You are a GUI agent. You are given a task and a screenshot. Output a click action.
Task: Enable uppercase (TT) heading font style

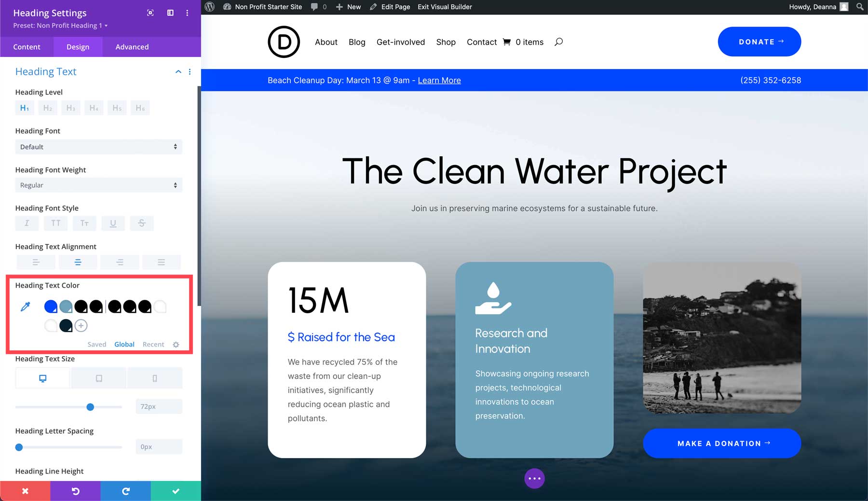55,223
